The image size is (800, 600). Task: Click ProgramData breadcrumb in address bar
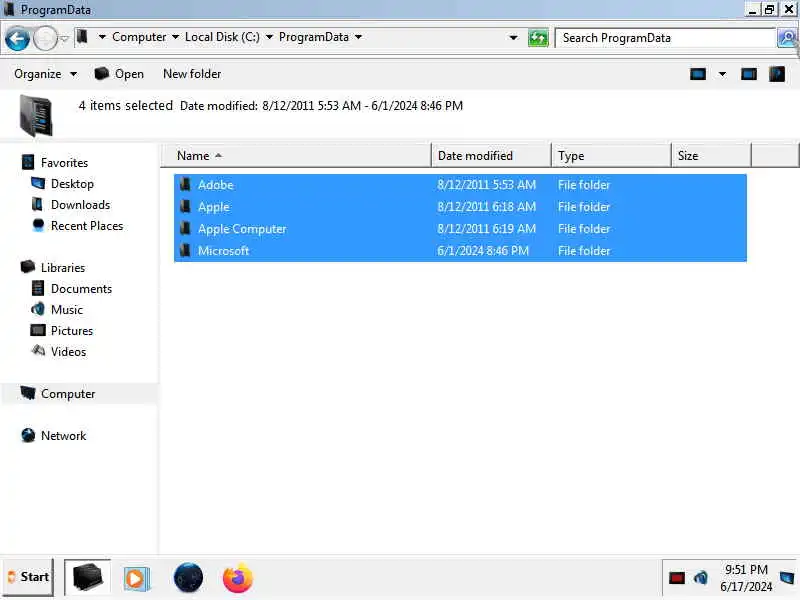coord(313,37)
